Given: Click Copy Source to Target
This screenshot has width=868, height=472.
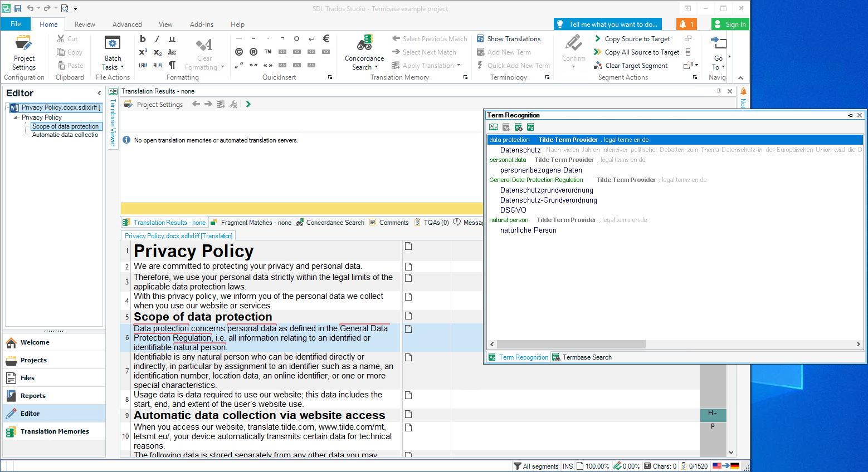Looking at the screenshot, I should (632, 39).
